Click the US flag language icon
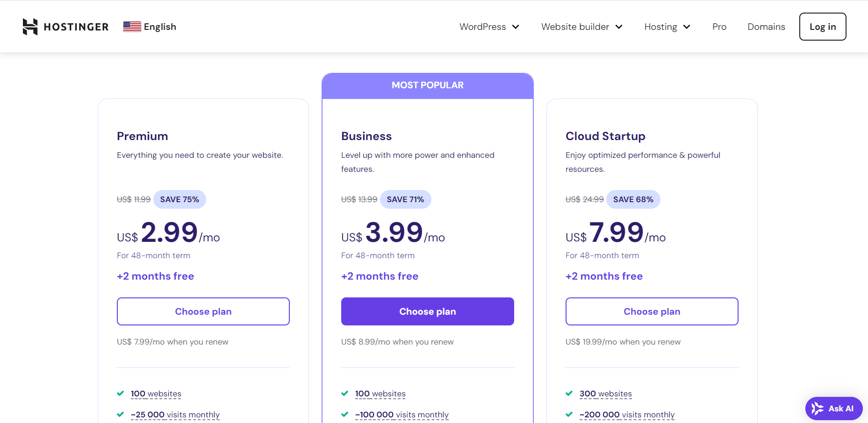 click(x=131, y=26)
